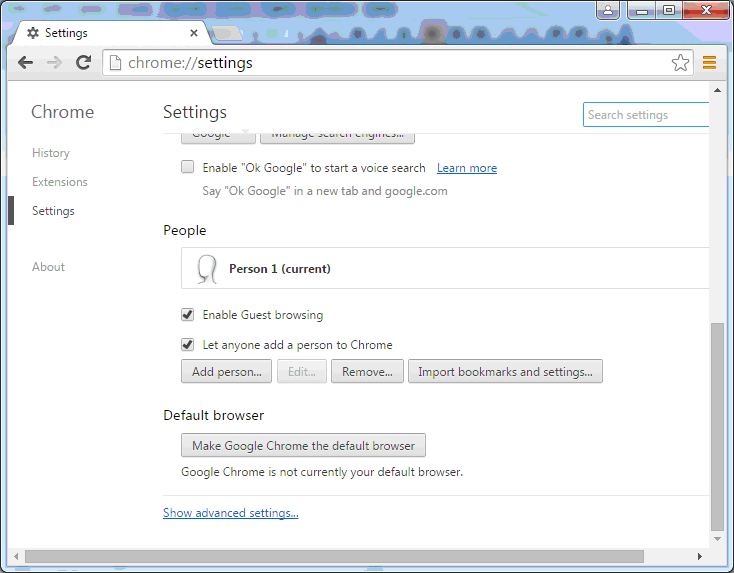Make Google Chrome the default browser
Screen dimensions: 734x573
303,445
